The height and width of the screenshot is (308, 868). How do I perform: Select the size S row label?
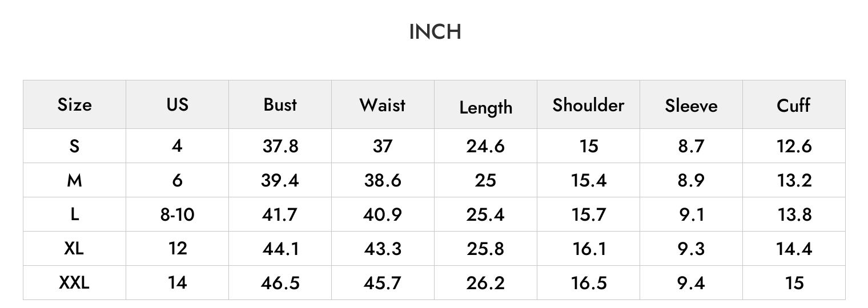(74, 146)
